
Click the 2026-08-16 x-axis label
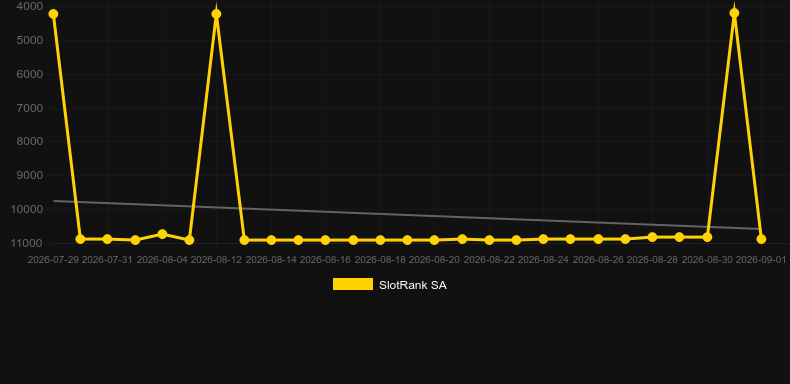[325, 260]
